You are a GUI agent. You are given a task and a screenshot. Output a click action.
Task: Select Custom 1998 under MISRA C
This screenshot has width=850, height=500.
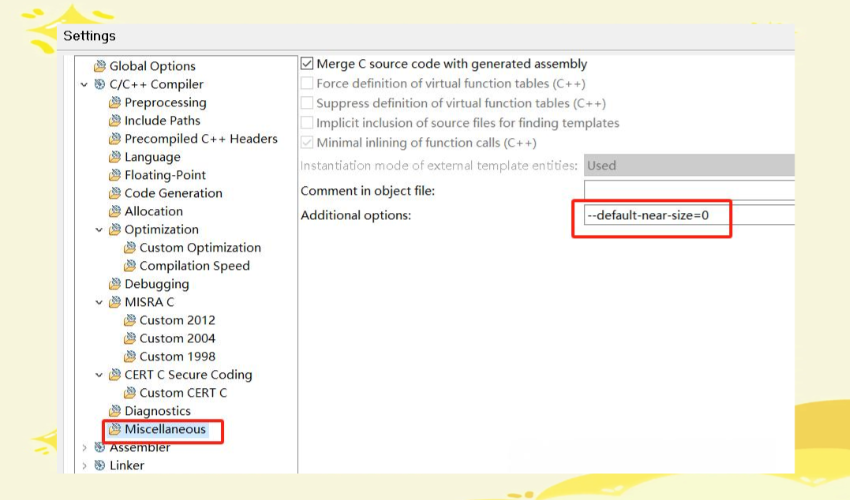(177, 356)
